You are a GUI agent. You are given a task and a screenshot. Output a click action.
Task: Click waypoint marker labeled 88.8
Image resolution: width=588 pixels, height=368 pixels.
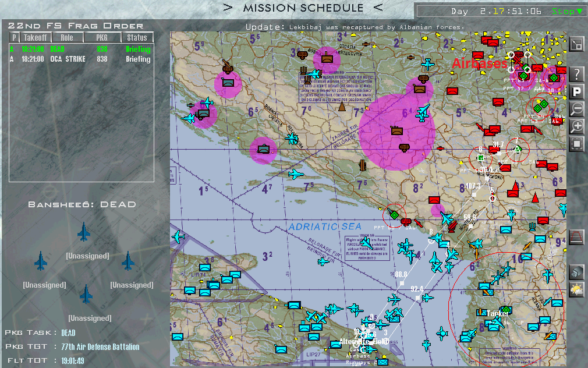[x=402, y=283]
